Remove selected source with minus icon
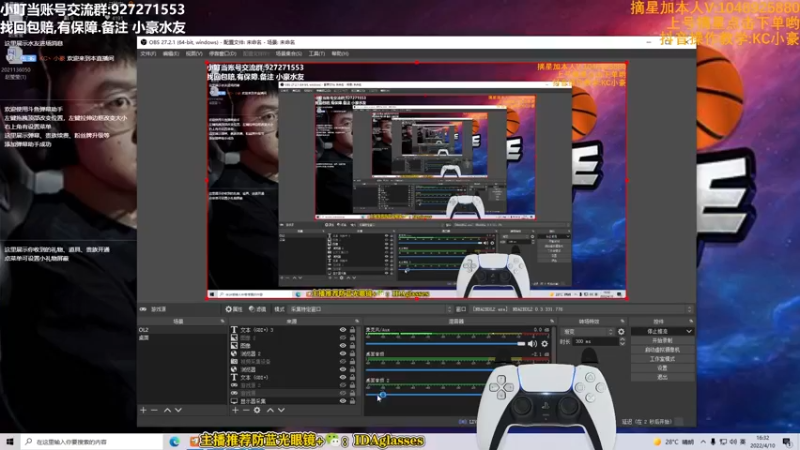This screenshot has height=450, width=800. [x=246, y=410]
